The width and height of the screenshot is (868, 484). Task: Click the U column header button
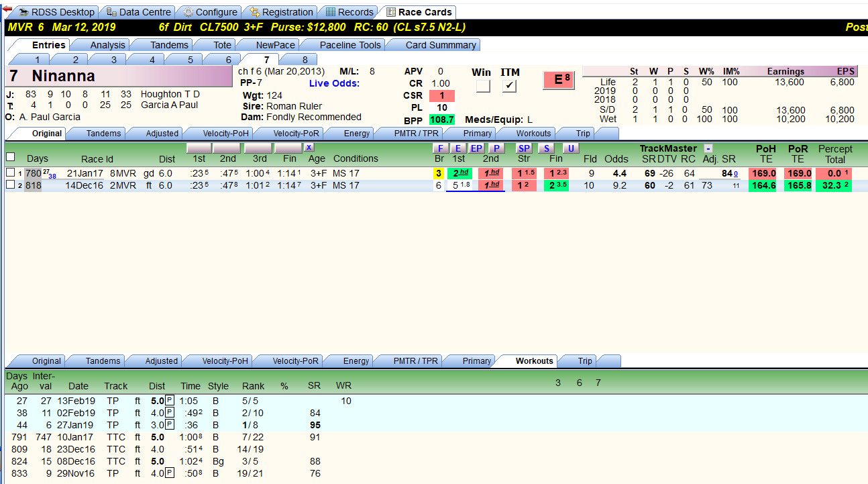[x=570, y=148]
